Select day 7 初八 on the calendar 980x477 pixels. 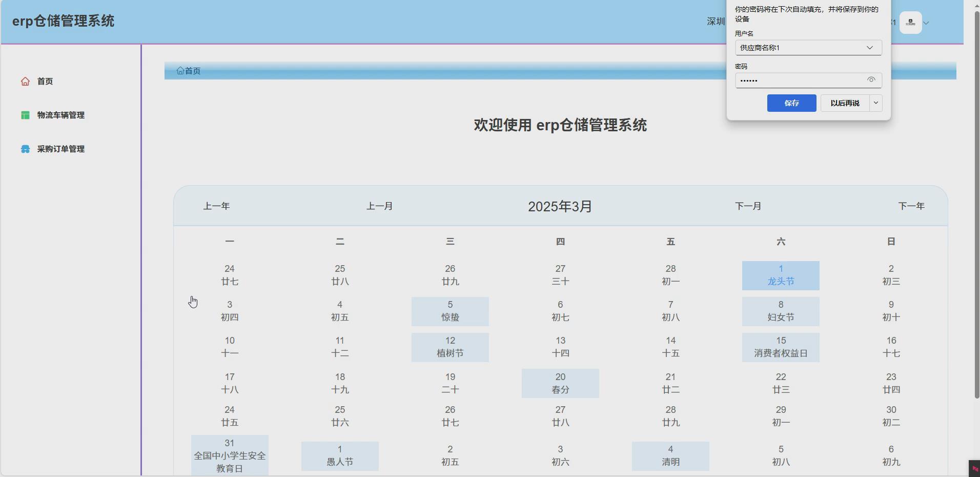click(670, 311)
